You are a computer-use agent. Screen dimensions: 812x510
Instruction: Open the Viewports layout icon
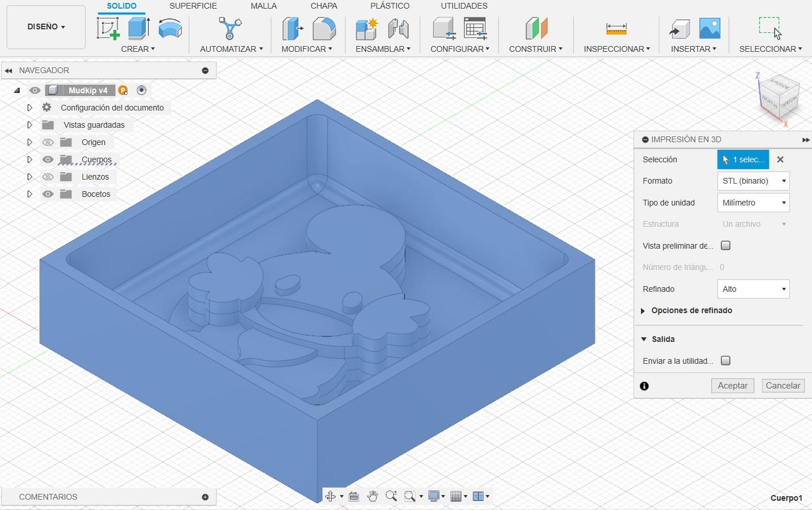[478, 496]
